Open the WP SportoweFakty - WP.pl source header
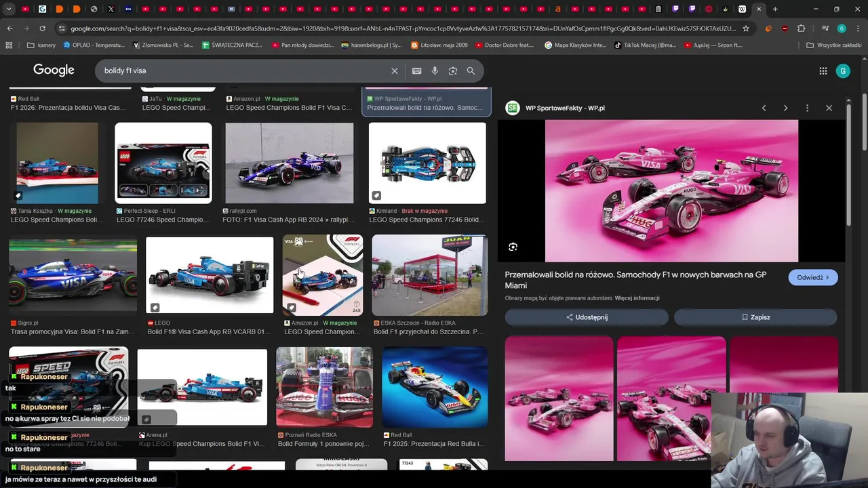 [x=557, y=108]
